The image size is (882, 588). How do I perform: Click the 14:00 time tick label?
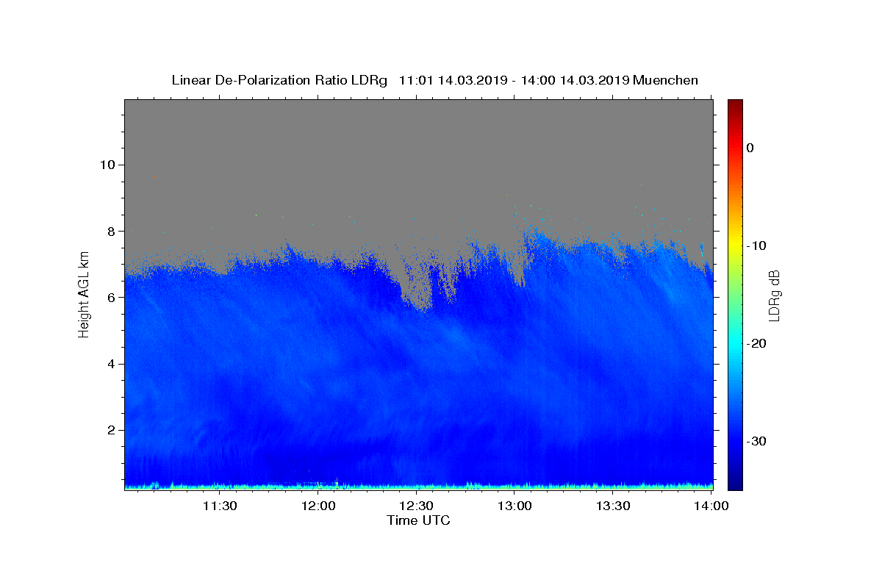(x=711, y=506)
